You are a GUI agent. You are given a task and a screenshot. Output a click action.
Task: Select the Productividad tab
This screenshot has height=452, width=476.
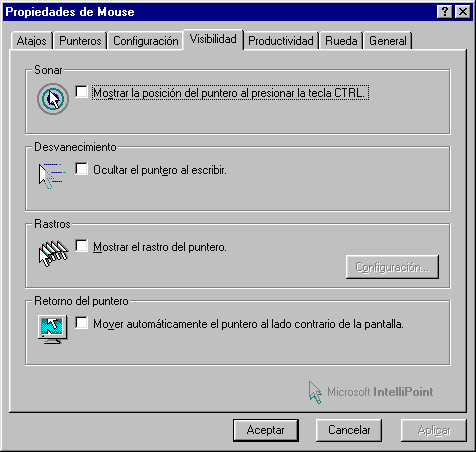[281, 41]
